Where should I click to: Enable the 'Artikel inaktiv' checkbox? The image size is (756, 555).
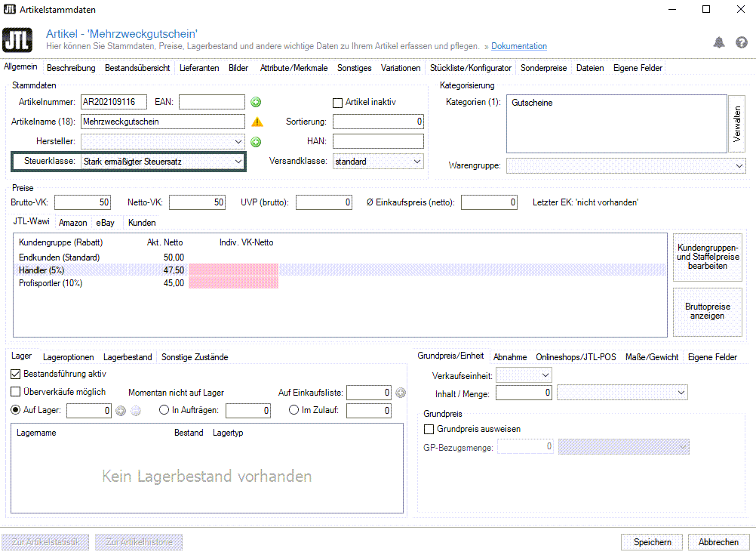(338, 102)
